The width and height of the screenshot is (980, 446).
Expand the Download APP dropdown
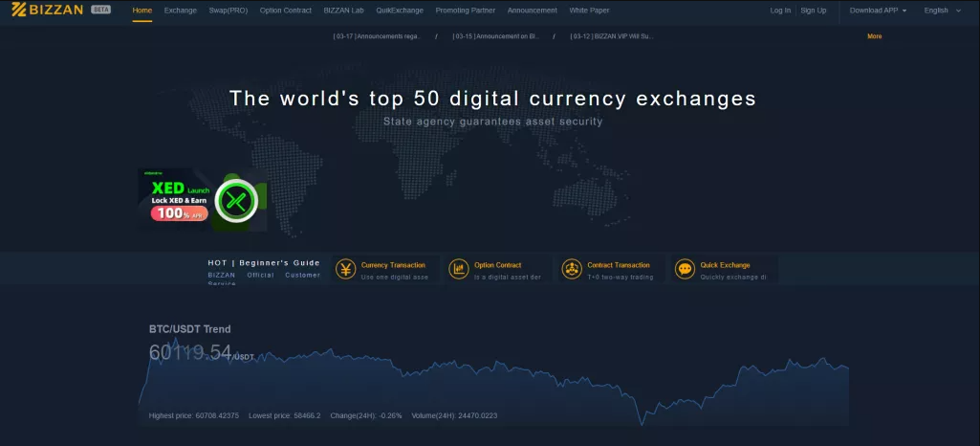point(878,11)
